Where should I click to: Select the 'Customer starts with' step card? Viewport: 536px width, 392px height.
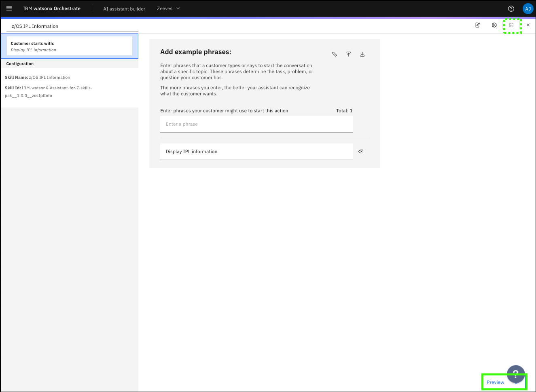click(x=69, y=46)
